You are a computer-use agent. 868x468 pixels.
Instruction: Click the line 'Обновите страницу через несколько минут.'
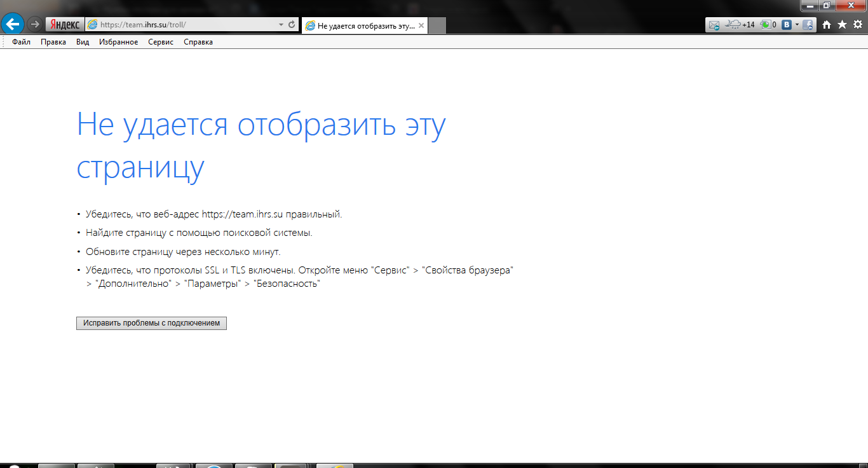click(x=183, y=252)
